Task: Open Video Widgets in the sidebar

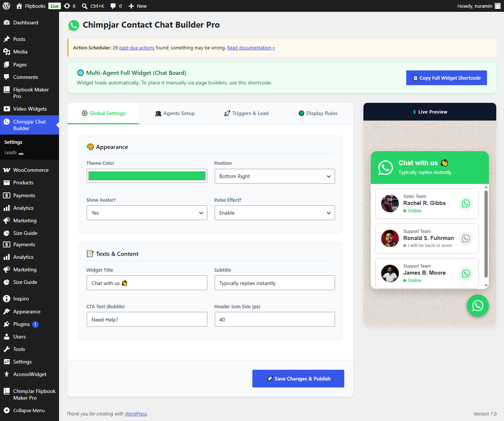Action: click(x=30, y=109)
